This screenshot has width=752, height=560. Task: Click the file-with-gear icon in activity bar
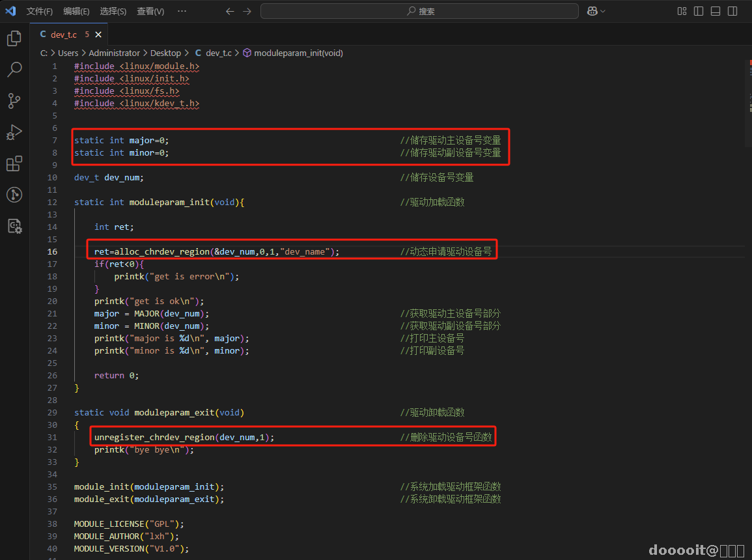tap(14, 226)
